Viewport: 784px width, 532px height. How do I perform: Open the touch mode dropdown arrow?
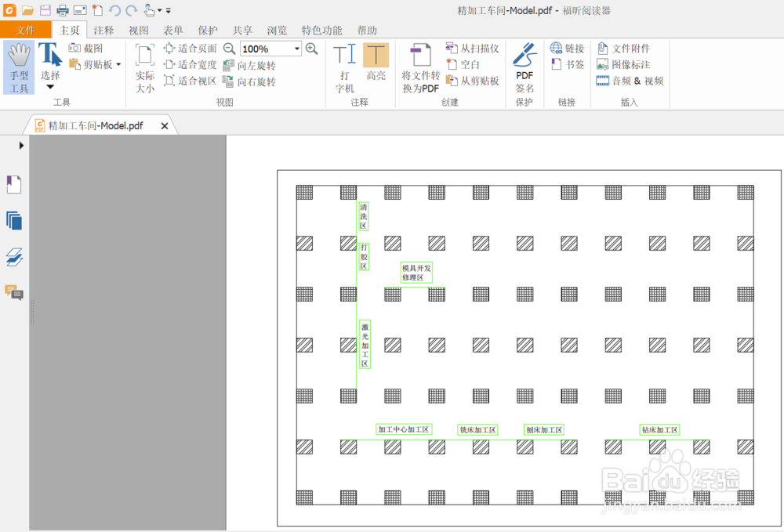pyautogui.click(x=159, y=10)
